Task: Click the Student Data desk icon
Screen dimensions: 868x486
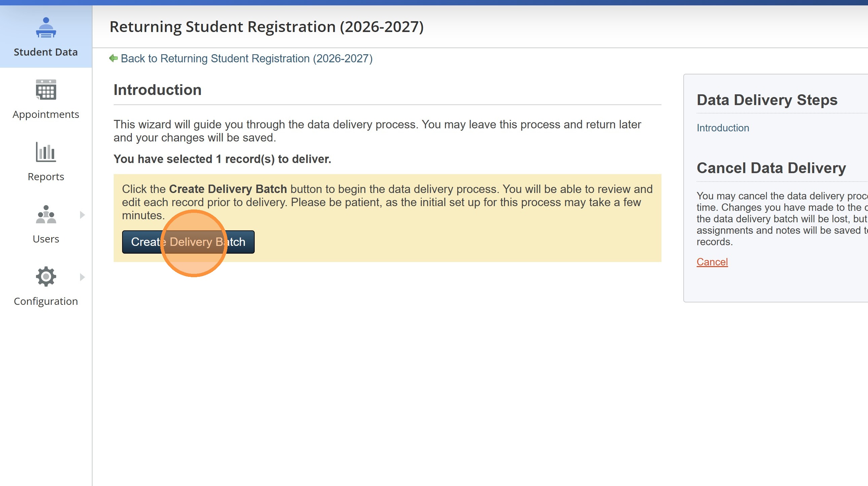Action: pos(46,28)
